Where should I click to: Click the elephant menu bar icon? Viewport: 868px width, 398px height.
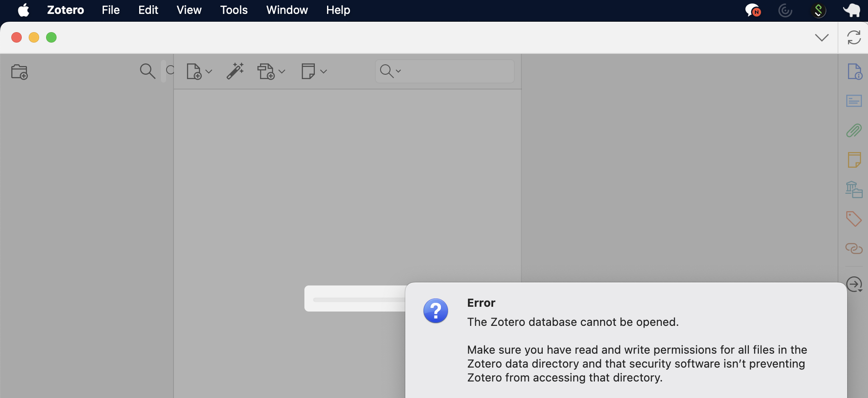point(851,10)
